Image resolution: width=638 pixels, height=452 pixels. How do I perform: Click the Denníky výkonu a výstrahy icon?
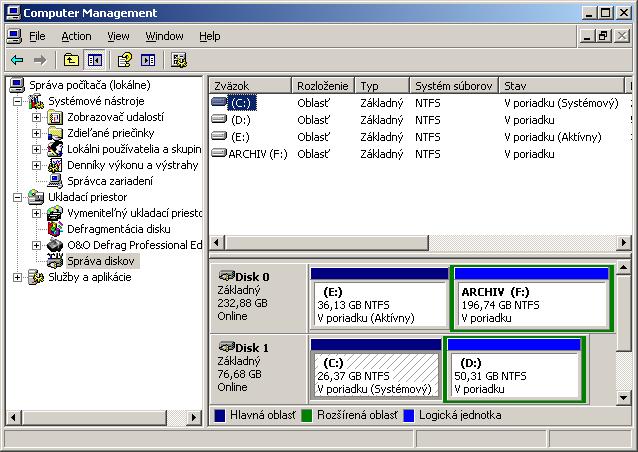55,165
